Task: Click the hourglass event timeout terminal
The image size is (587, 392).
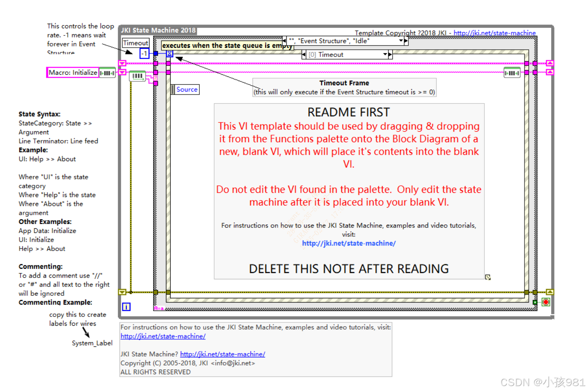Action: click(x=169, y=54)
